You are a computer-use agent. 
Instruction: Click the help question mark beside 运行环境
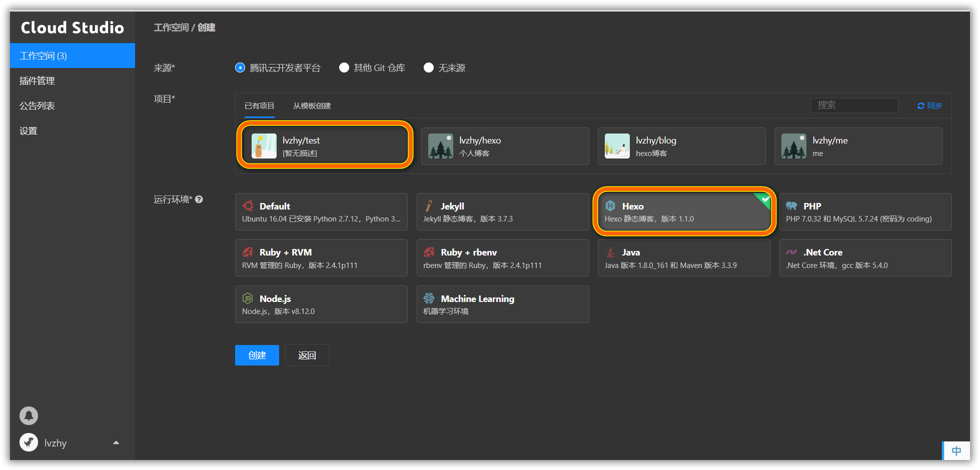(199, 199)
